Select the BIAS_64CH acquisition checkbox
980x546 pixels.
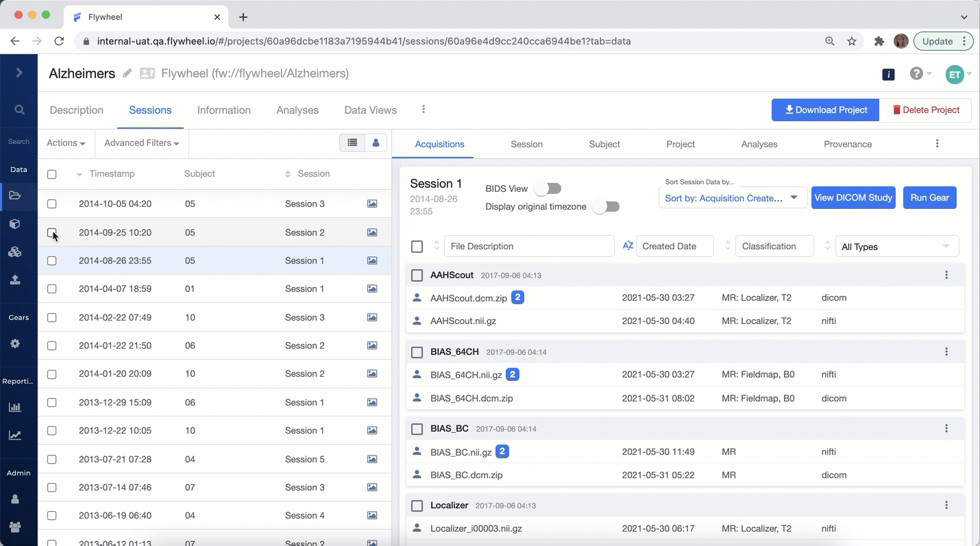[x=417, y=351]
